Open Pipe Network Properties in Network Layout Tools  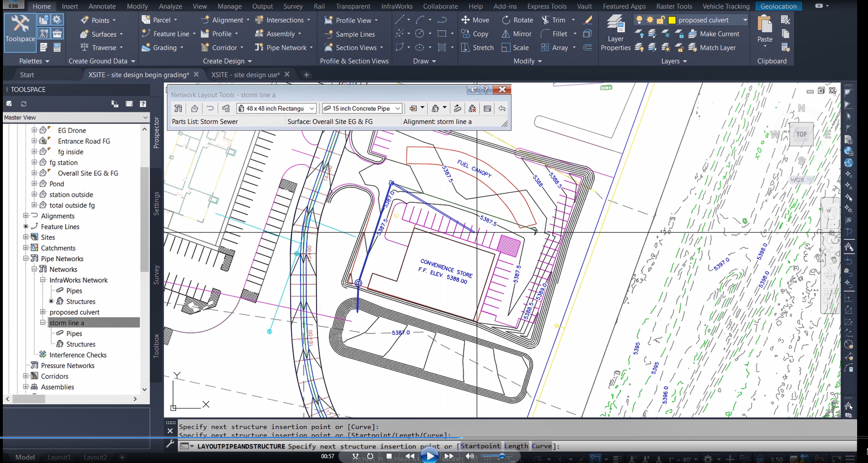click(x=178, y=108)
